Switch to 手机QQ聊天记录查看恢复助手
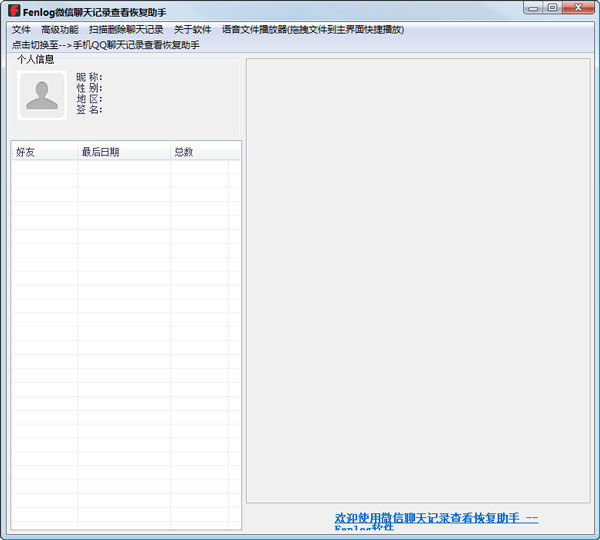The width and height of the screenshot is (600, 540). 106,45
